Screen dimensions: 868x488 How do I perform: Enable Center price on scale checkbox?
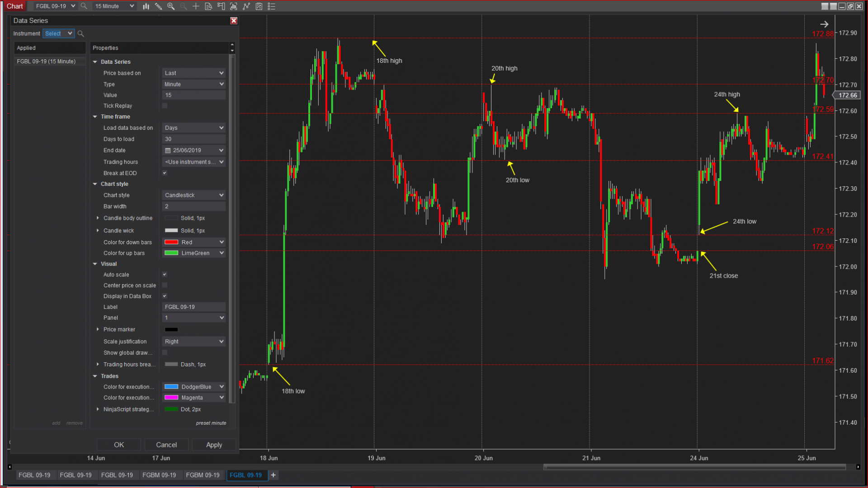tap(165, 285)
